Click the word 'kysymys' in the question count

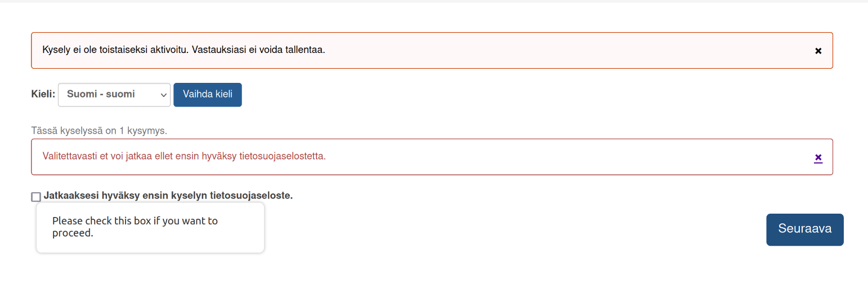149,131
